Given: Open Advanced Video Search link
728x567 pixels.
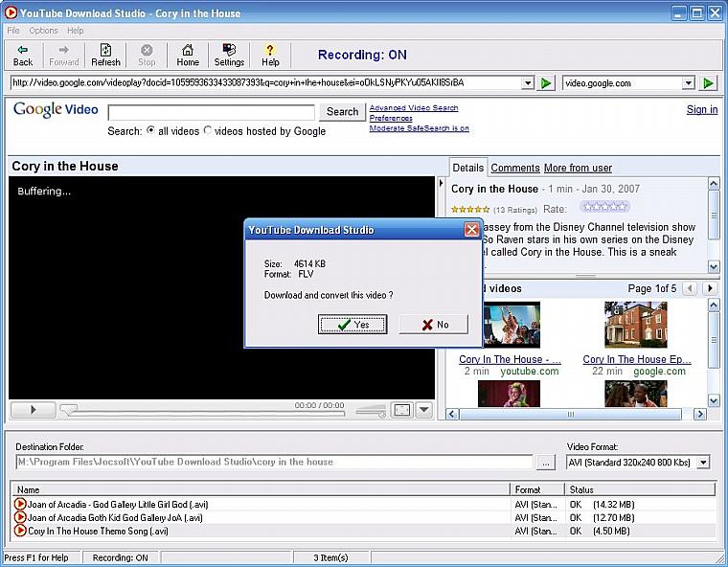Looking at the screenshot, I should pos(414,107).
